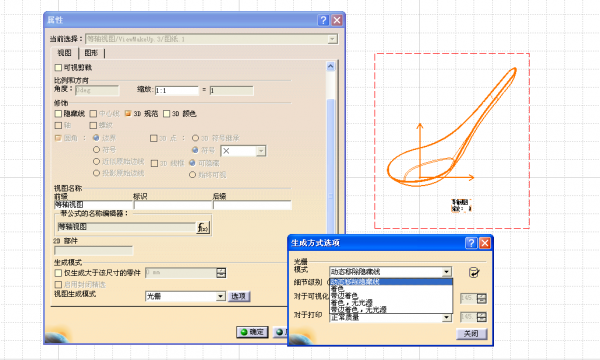Select 带边着色 in the mode list

[x=344, y=296]
